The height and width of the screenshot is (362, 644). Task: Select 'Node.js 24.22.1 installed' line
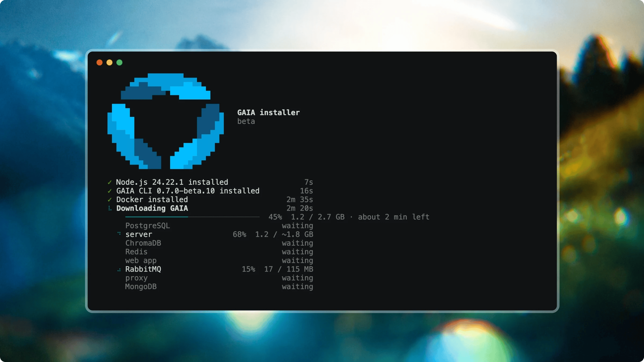point(172,182)
